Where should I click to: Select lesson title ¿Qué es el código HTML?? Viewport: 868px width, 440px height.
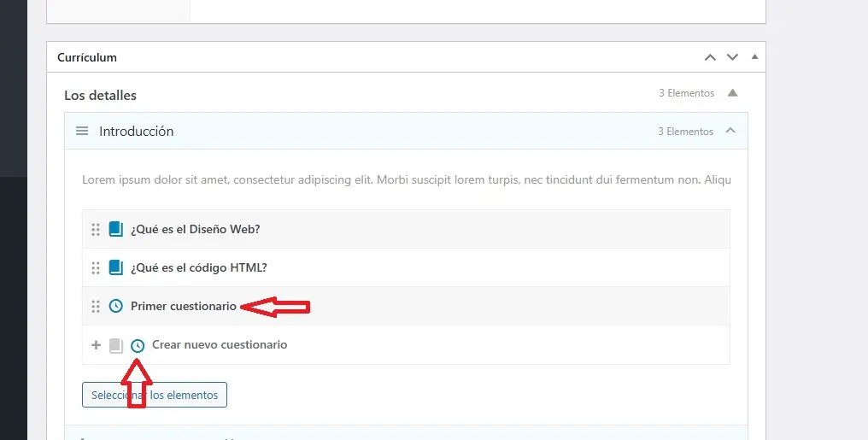[x=199, y=268]
